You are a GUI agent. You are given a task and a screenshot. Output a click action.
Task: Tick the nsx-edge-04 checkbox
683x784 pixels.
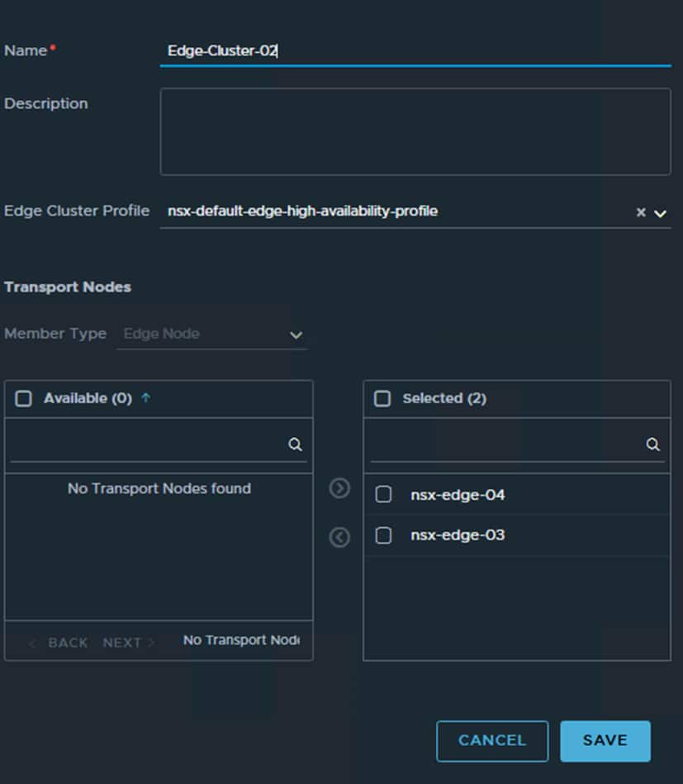coord(383,495)
